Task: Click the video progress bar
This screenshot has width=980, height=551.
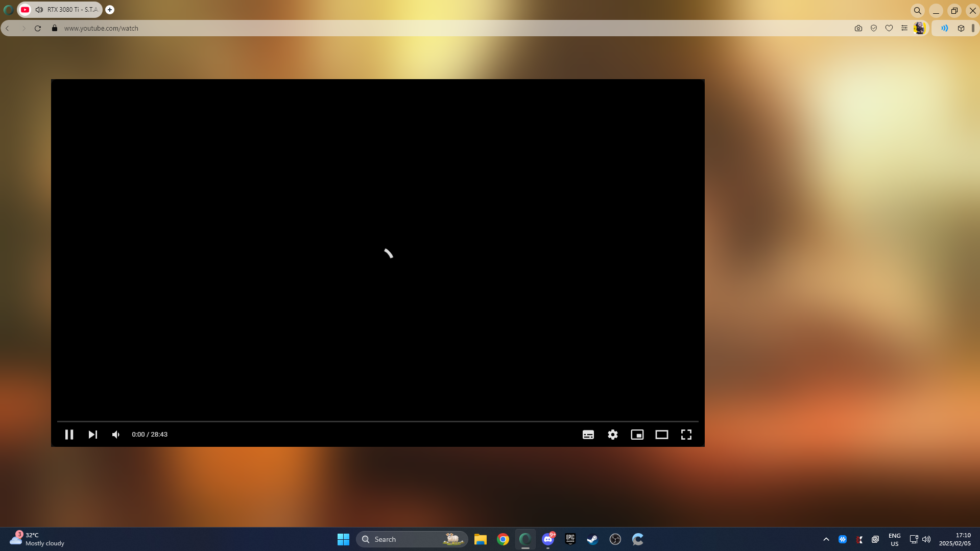Action: point(378,421)
